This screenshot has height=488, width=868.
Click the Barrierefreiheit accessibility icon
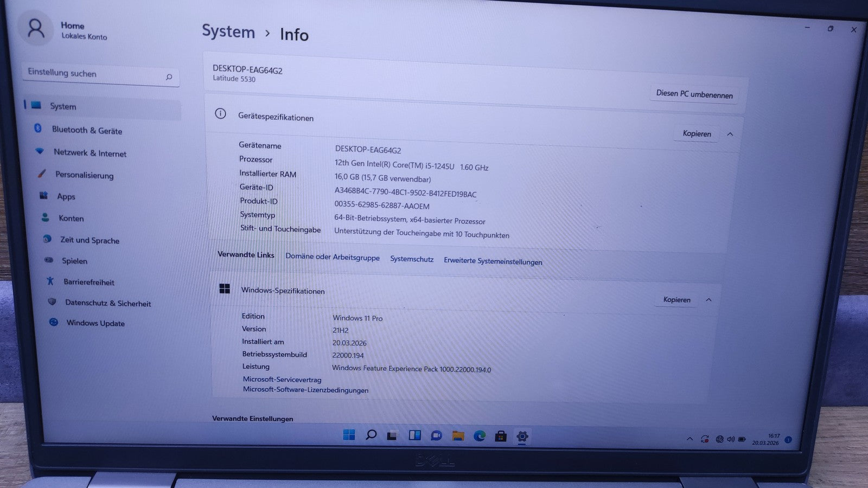point(50,281)
